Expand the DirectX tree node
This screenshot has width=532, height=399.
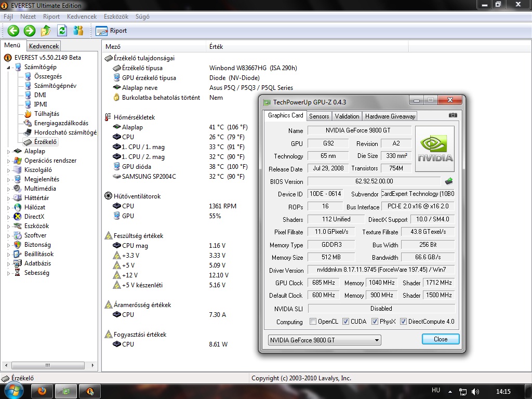click(x=9, y=217)
